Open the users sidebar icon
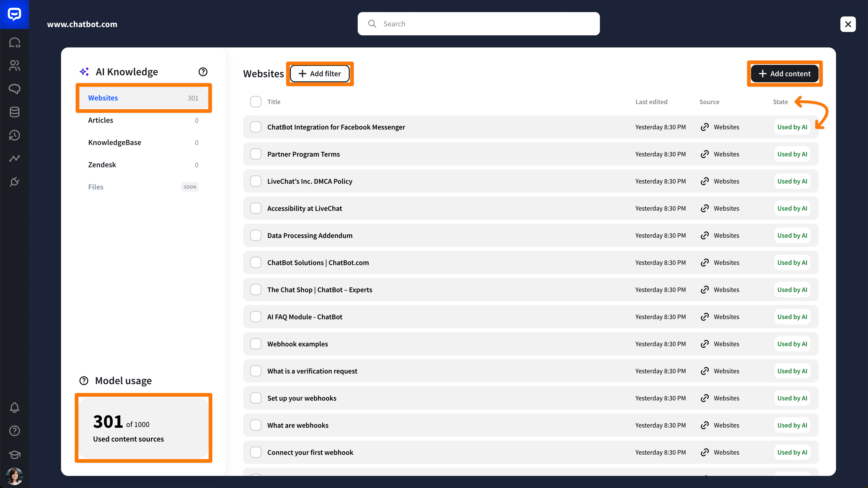 point(15,66)
